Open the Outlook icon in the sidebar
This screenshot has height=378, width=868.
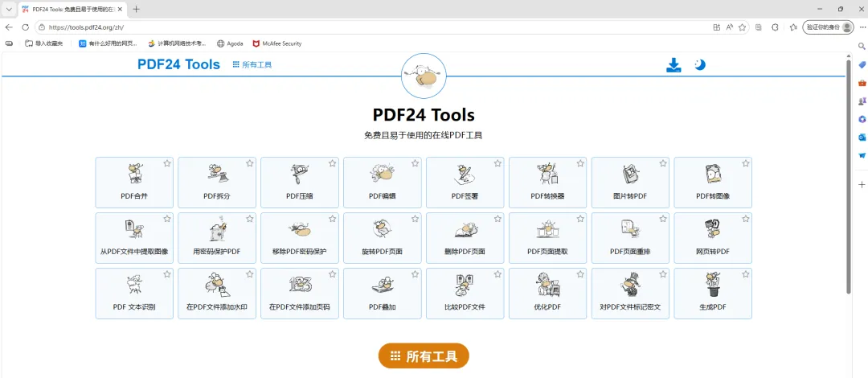[x=862, y=137]
